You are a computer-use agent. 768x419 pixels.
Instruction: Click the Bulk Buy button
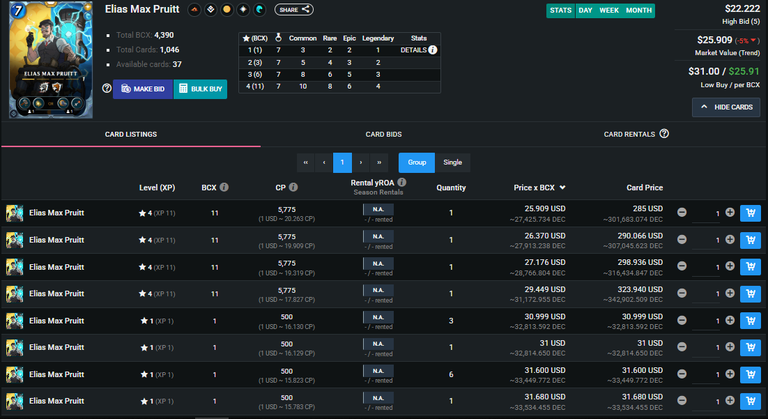(x=200, y=89)
